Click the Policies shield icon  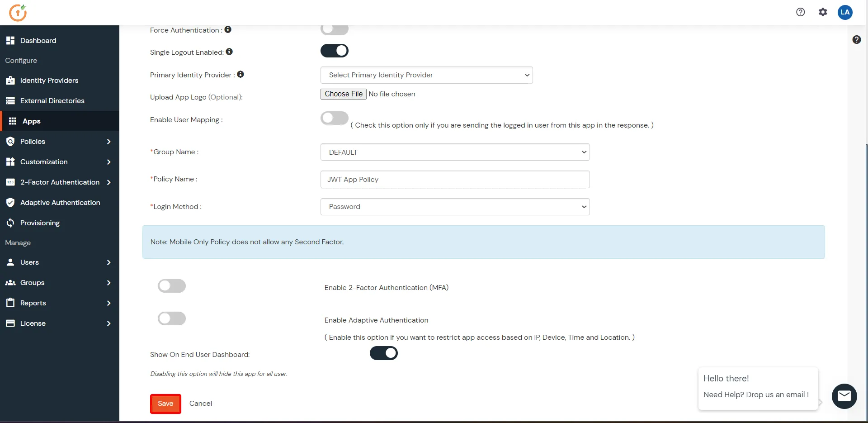[x=10, y=142]
